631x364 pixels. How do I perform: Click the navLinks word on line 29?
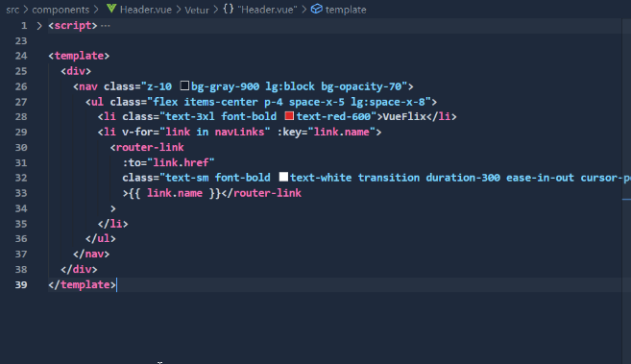(239, 132)
